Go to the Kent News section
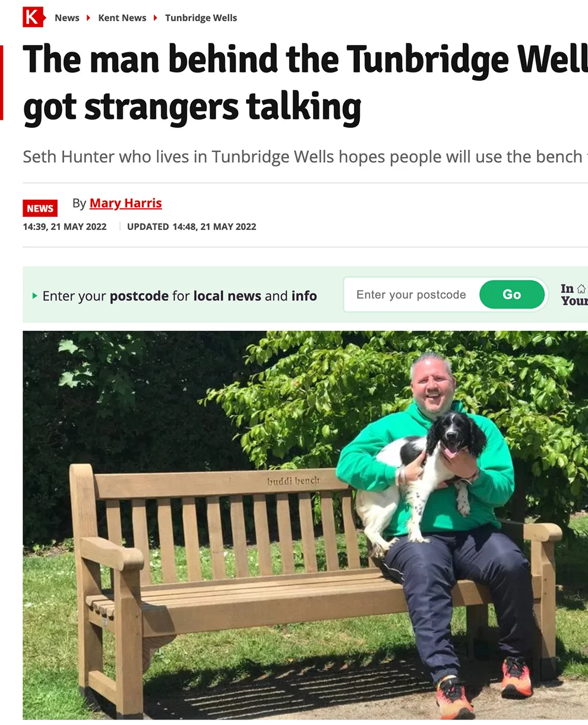Screen dimensions: 588x725 tap(122, 18)
